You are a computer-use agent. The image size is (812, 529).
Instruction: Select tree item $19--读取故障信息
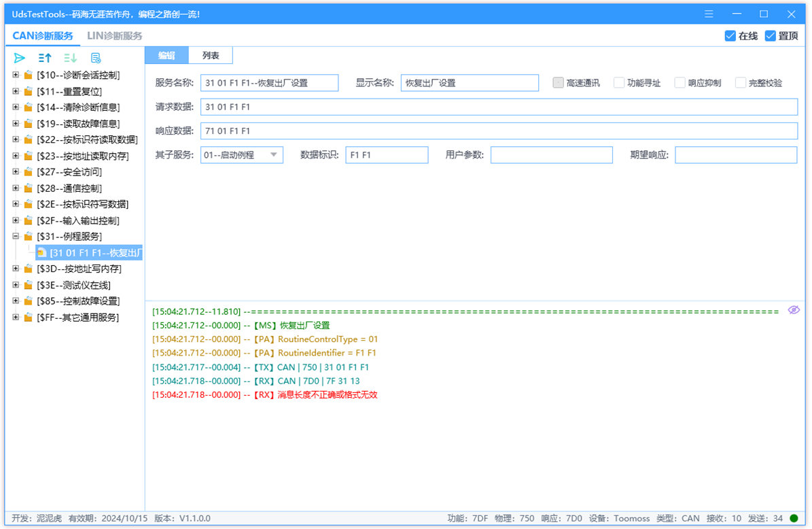(78, 123)
